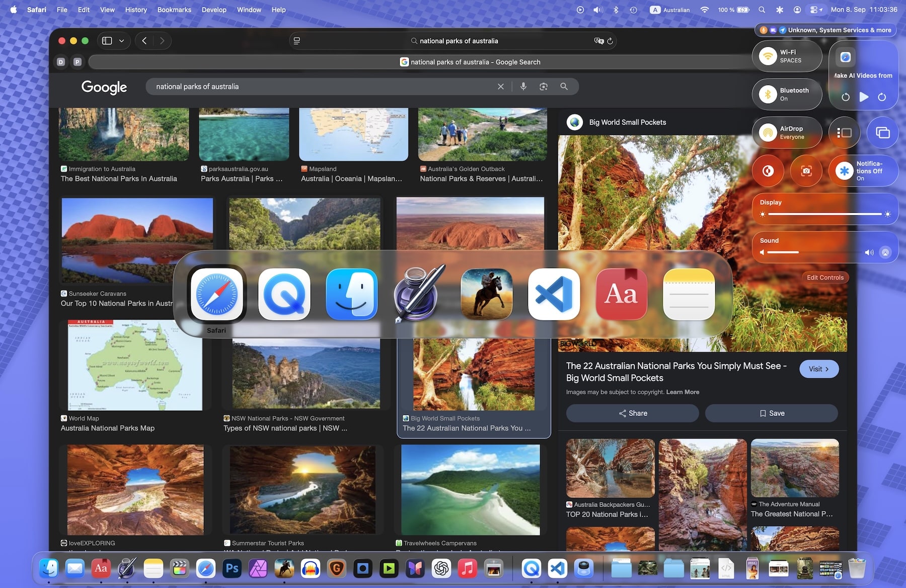Screen dimensions: 906x588
Task: Select the Finder icon in app switcher
Action: pos(351,294)
